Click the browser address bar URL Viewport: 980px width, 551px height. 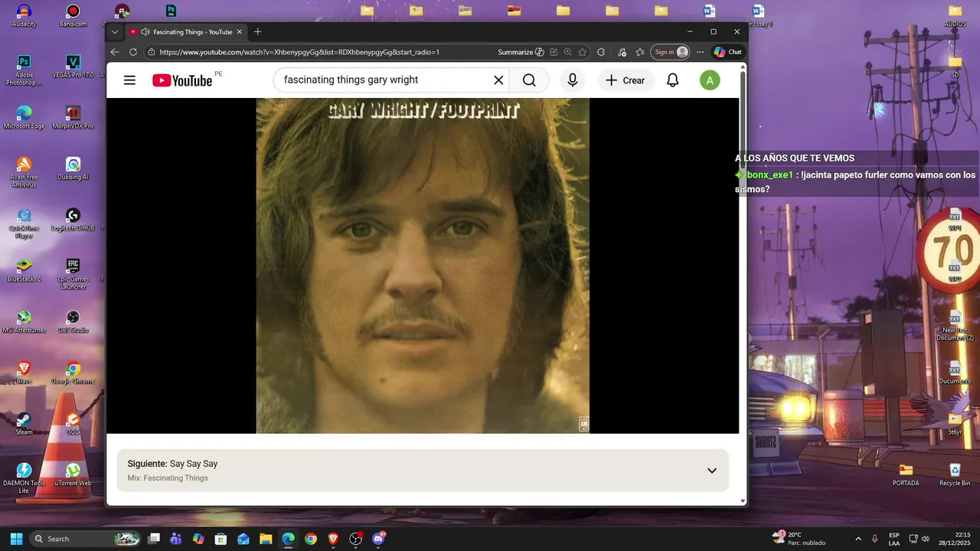pyautogui.click(x=299, y=52)
